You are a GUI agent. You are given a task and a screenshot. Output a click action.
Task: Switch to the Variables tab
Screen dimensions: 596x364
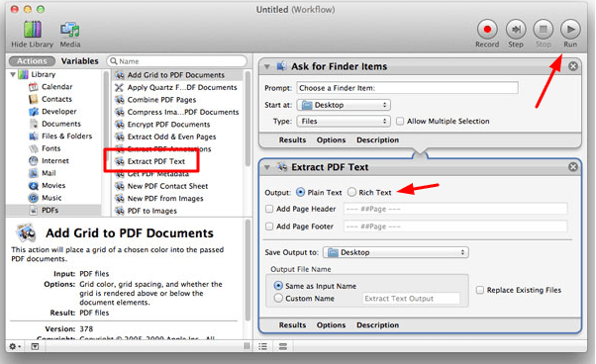point(79,61)
